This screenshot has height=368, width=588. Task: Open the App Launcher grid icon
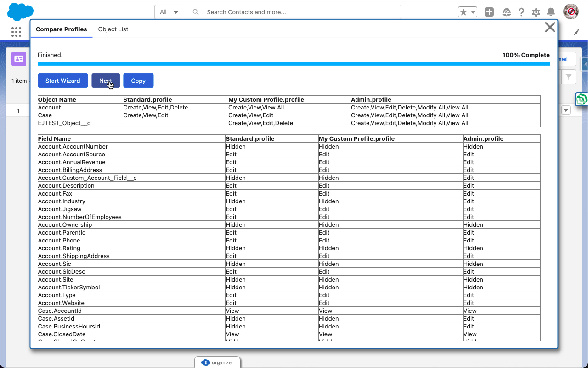(x=16, y=32)
